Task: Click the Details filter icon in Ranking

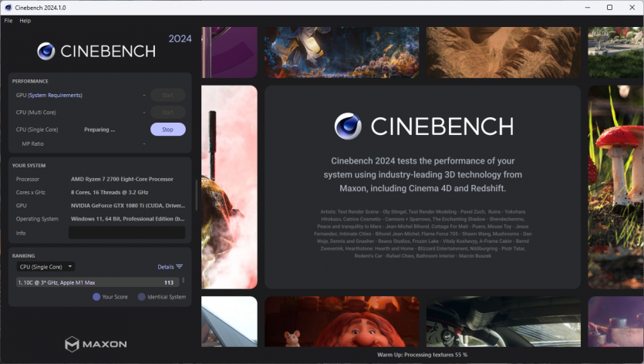Action: coord(180,267)
